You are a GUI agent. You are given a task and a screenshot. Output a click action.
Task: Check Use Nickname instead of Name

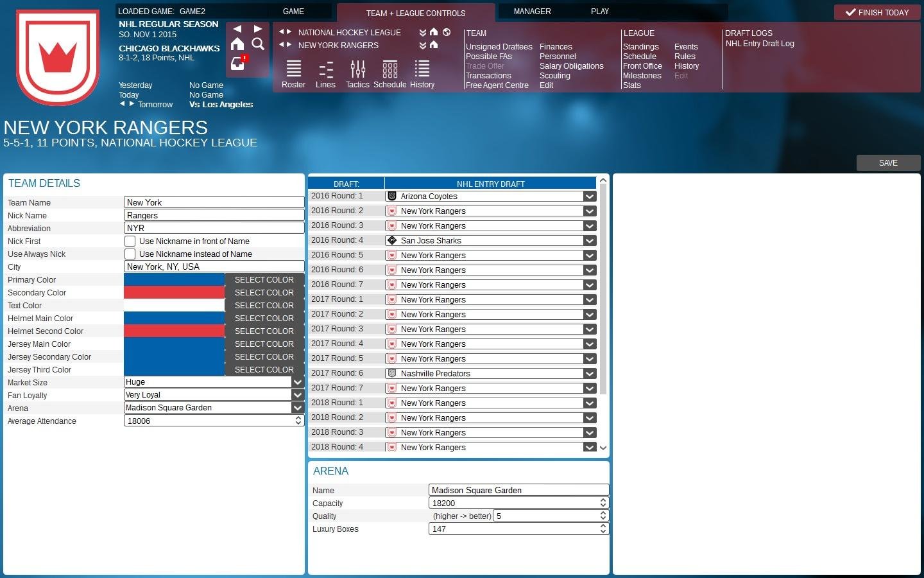point(130,254)
